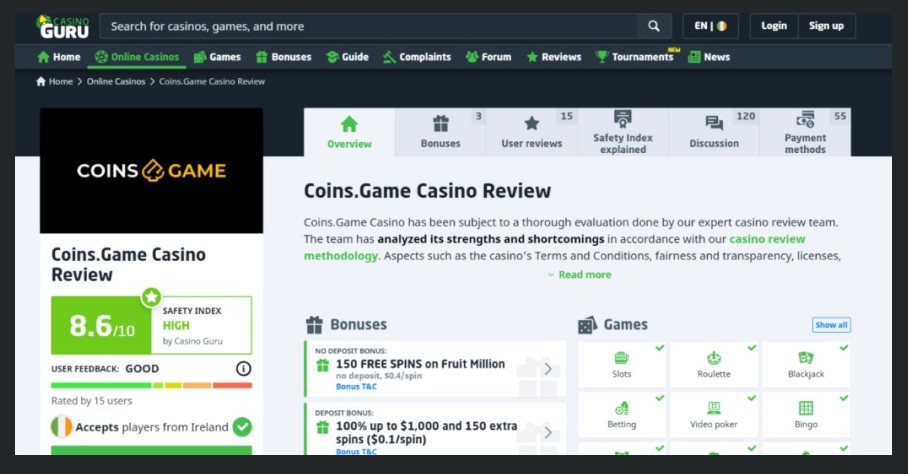Click the Sign up button
908x474 pixels.
pyautogui.click(x=826, y=26)
